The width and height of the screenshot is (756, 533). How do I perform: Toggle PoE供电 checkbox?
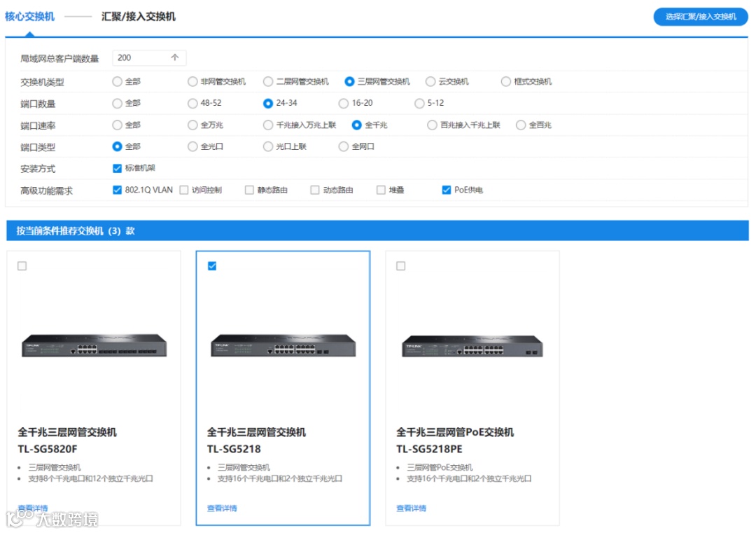pyautogui.click(x=447, y=190)
